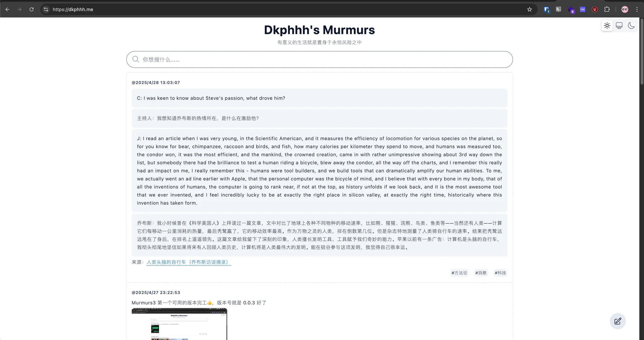Open the blue extension with badge 1

(547, 9)
